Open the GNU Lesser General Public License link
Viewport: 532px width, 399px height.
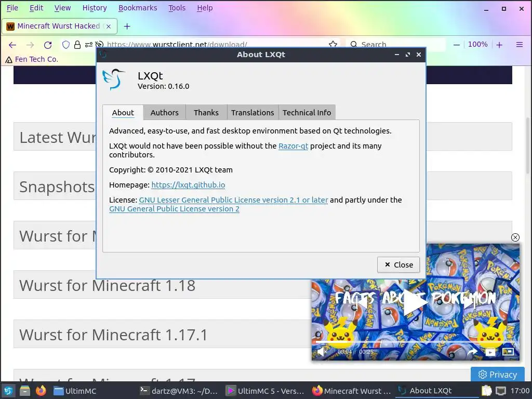(x=233, y=200)
